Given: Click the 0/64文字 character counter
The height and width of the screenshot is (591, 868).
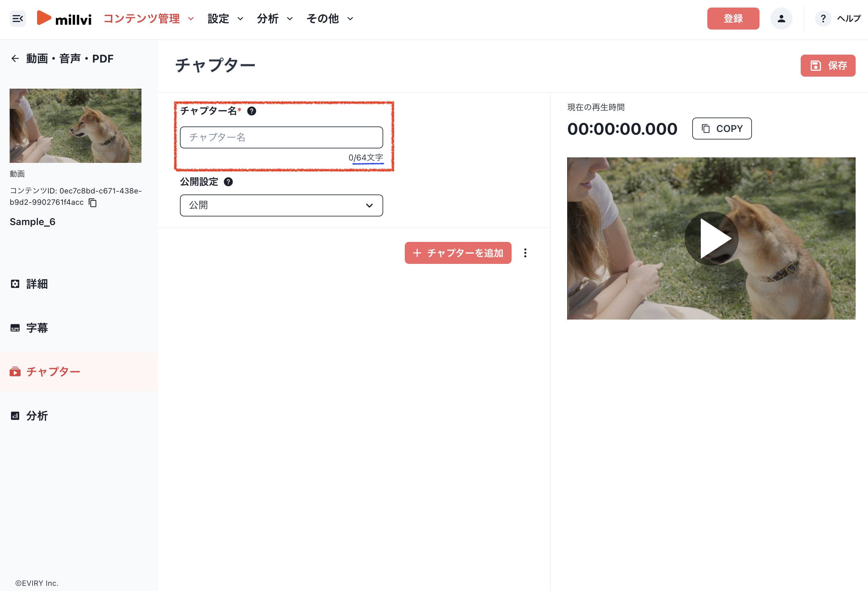Looking at the screenshot, I should [x=366, y=157].
